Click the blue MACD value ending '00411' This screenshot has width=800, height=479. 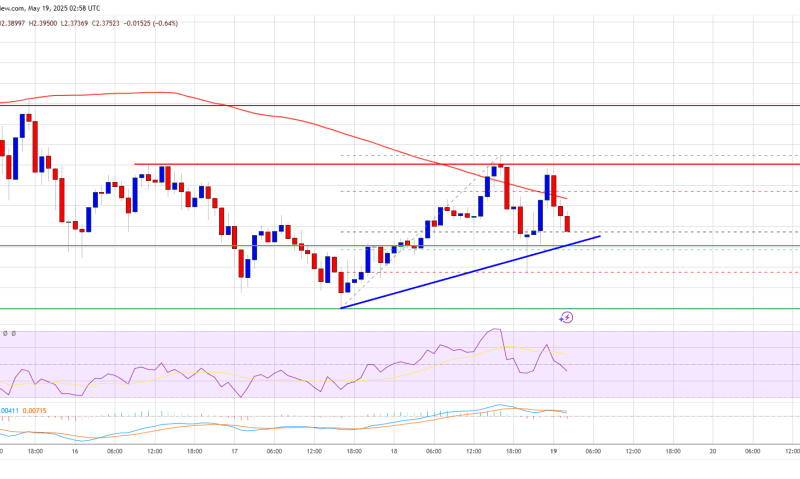point(10,411)
